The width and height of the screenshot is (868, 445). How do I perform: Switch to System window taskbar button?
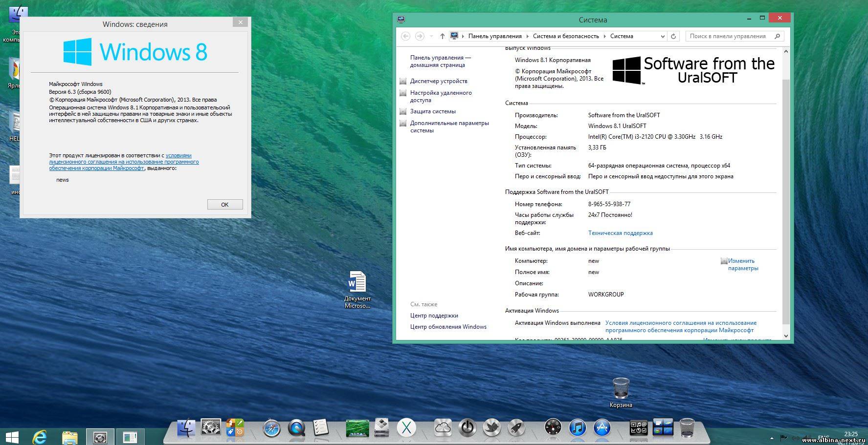(x=100, y=437)
